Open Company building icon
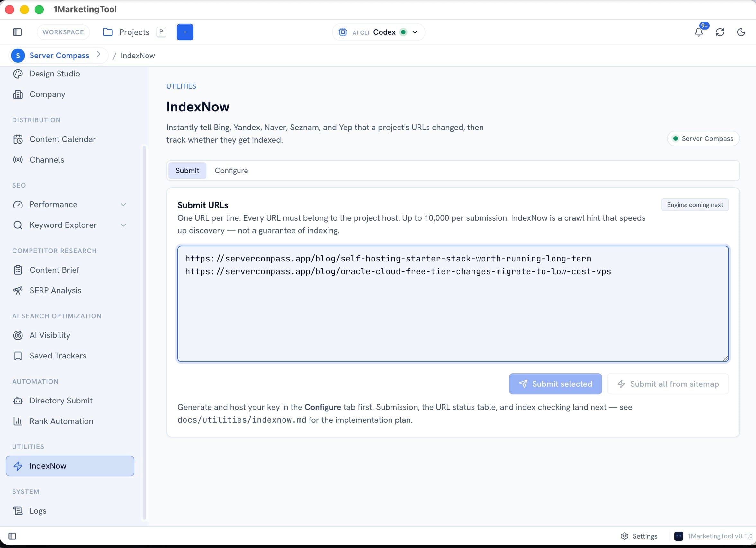This screenshot has height=548, width=756. (x=18, y=94)
